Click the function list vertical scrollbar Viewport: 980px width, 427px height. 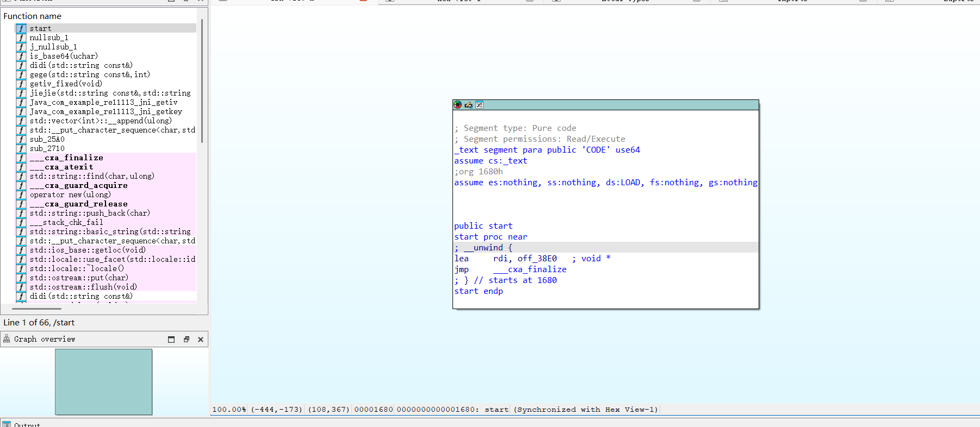pyautogui.click(x=202, y=81)
